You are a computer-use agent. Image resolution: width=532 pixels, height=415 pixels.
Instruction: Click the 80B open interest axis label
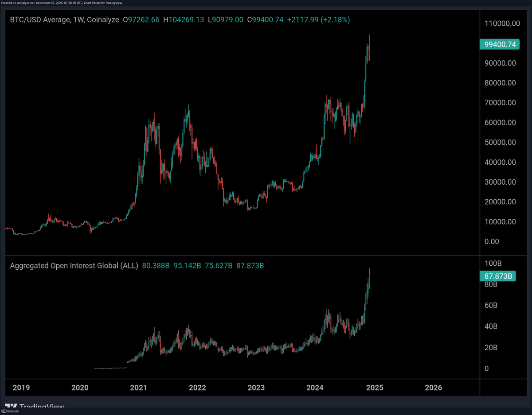click(491, 284)
